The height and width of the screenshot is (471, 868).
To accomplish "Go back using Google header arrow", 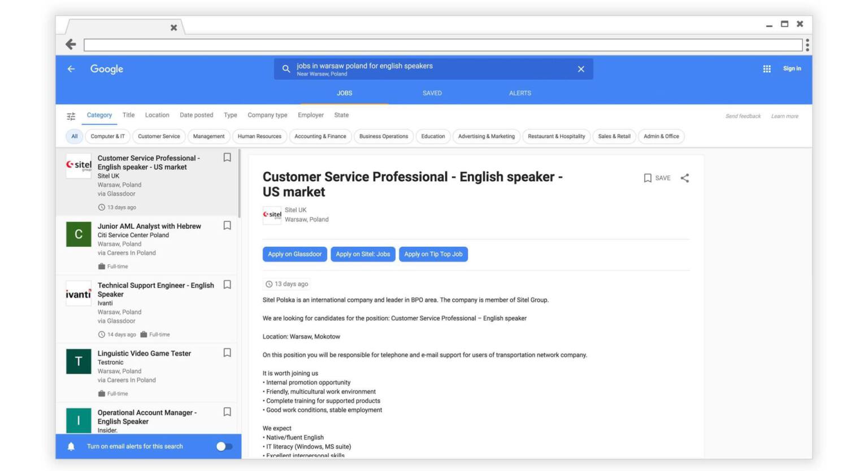I will coord(71,69).
